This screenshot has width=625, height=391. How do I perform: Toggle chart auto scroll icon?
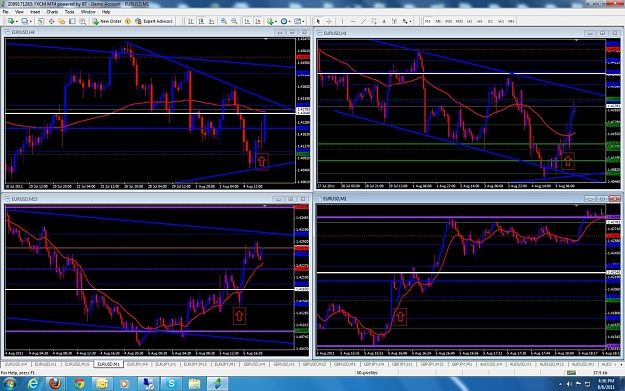pyautogui.click(x=247, y=21)
